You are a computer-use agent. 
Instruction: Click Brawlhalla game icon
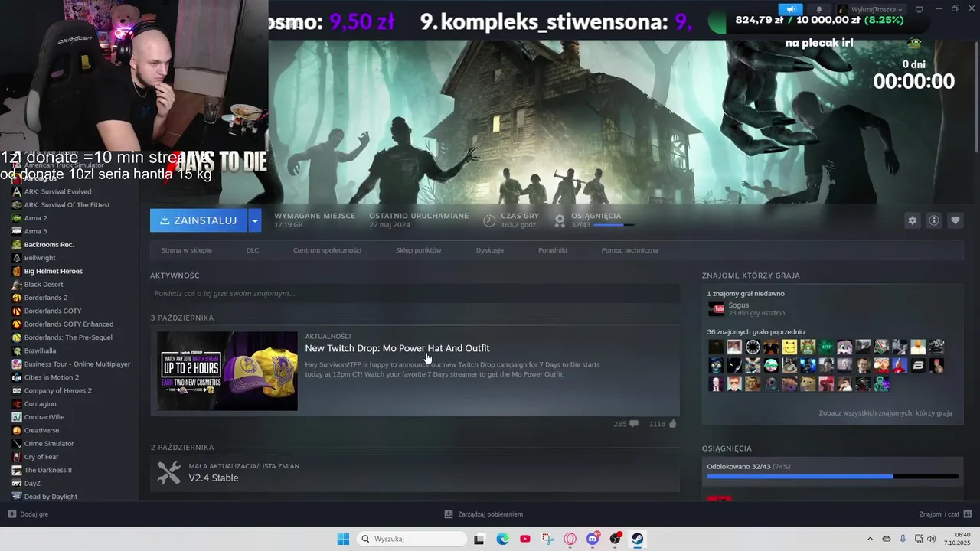[17, 350]
